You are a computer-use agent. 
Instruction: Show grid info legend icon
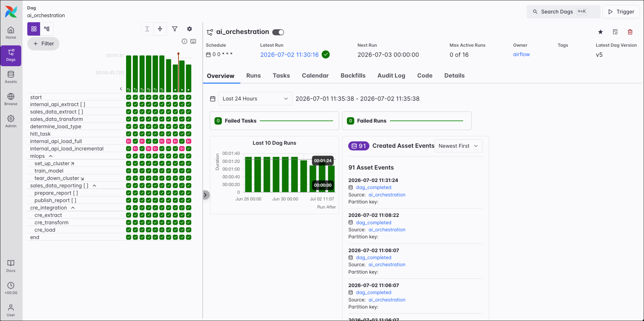pyautogui.click(x=184, y=41)
